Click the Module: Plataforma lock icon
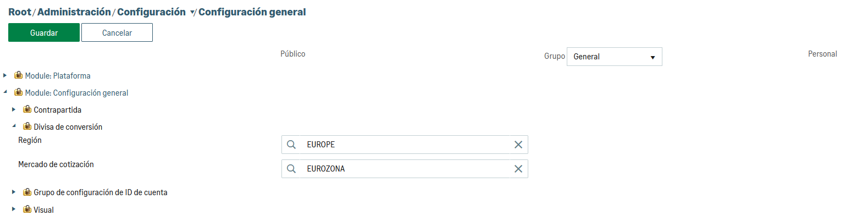 pyautogui.click(x=19, y=75)
